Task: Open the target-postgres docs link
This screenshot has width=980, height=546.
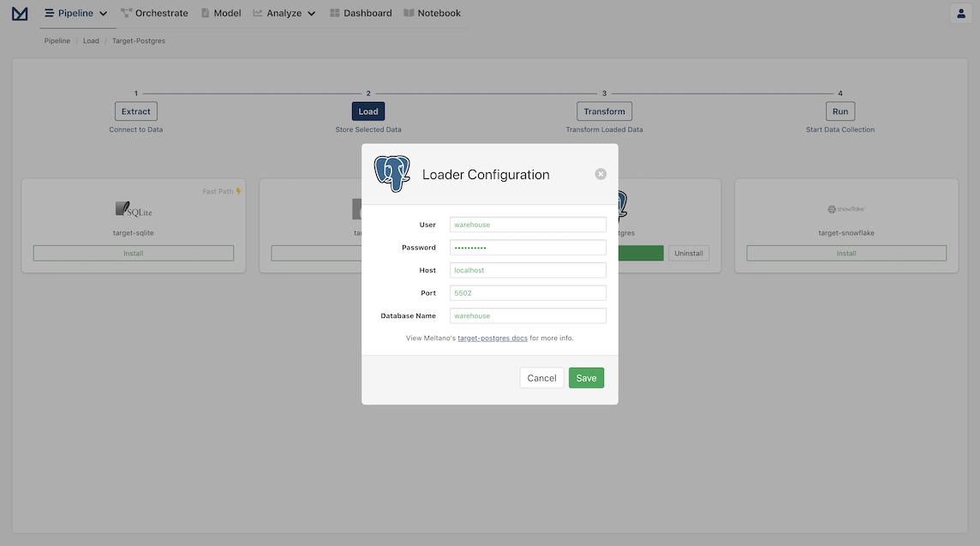Action: [493, 339]
